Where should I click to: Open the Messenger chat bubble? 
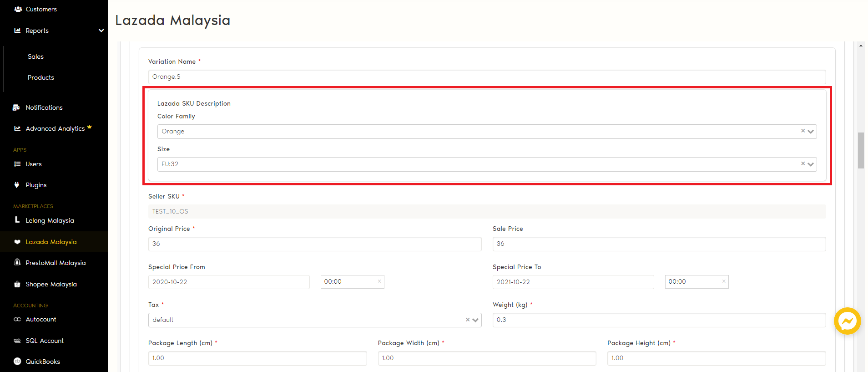(x=847, y=321)
